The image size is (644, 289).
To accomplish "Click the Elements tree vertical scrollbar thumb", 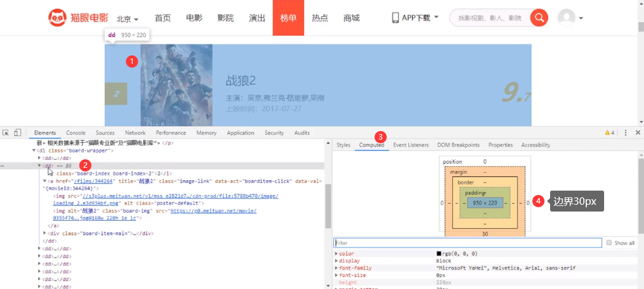I will [x=328, y=205].
